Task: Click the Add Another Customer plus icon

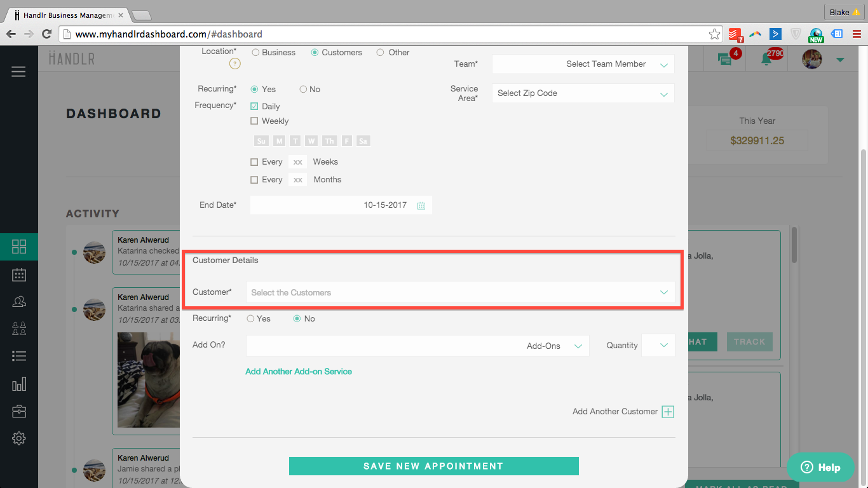Action: click(x=668, y=412)
